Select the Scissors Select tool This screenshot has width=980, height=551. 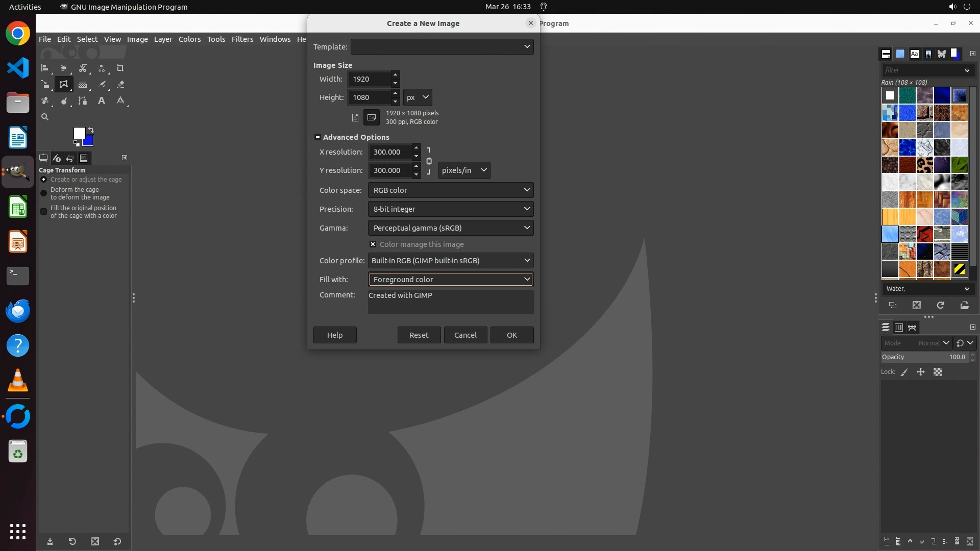tap(83, 68)
